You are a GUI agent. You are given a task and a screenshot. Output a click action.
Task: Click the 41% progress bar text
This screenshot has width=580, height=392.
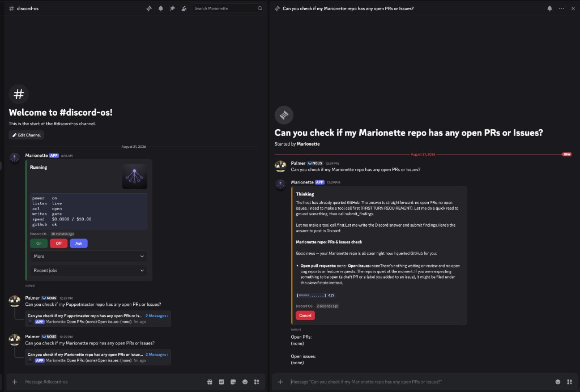(316, 295)
